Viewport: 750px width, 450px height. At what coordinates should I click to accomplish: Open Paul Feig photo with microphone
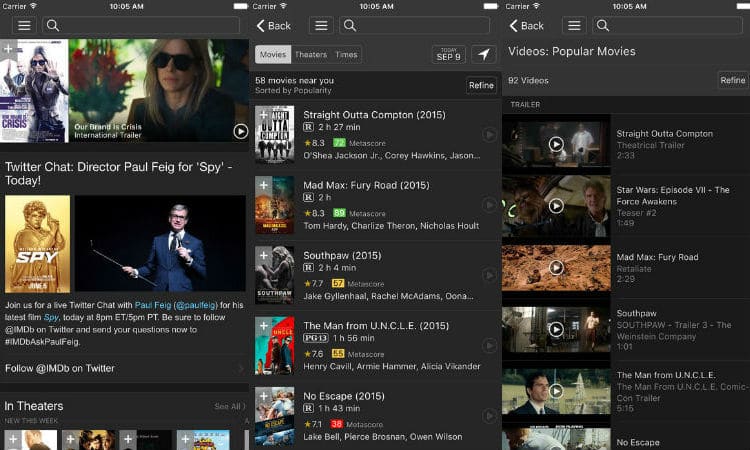click(160, 243)
